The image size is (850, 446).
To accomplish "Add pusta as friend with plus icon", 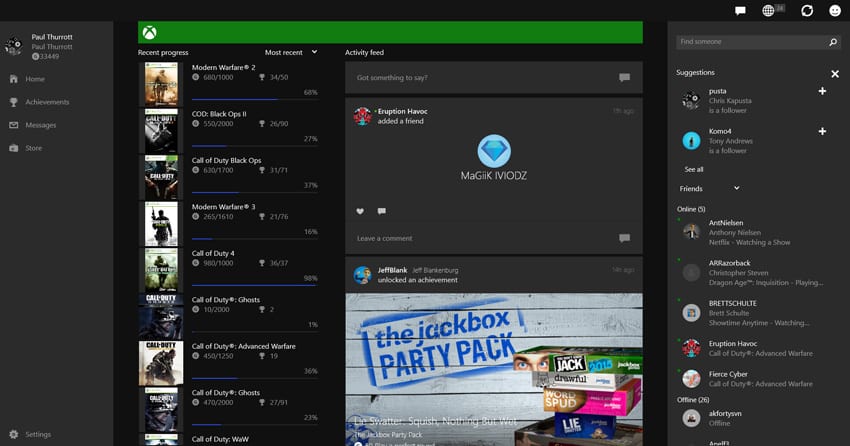I will tap(822, 92).
